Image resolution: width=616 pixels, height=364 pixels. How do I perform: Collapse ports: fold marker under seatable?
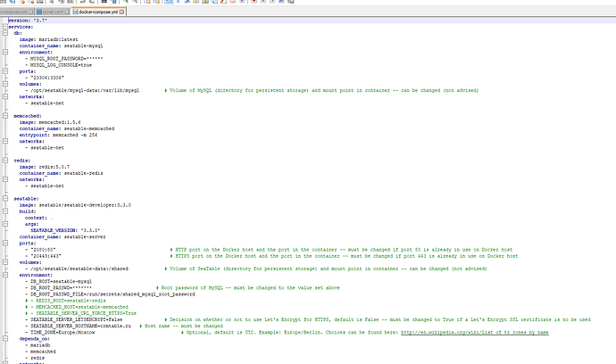pyautogui.click(x=5, y=243)
